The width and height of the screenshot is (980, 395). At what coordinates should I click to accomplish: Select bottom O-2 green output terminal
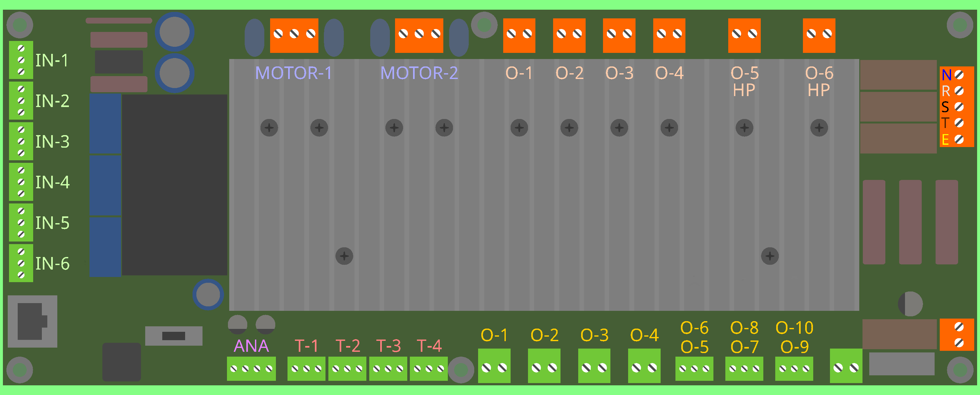[x=544, y=366]
